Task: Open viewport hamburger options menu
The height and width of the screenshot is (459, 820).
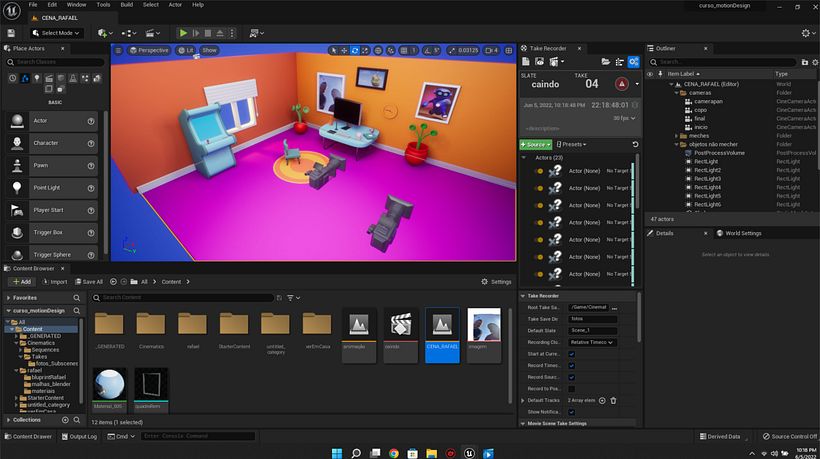Action: 118,50
